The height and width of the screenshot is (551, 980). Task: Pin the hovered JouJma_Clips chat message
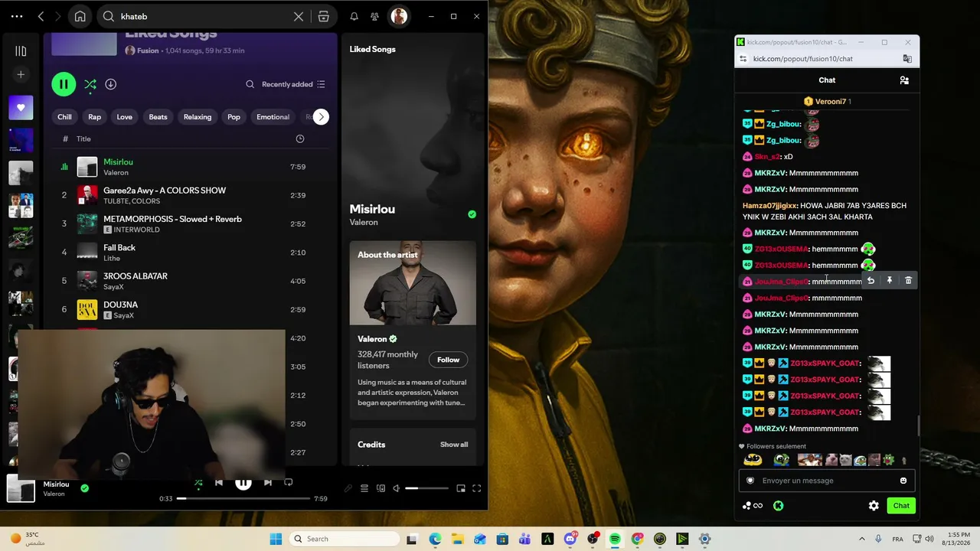(x=889, y=281)
